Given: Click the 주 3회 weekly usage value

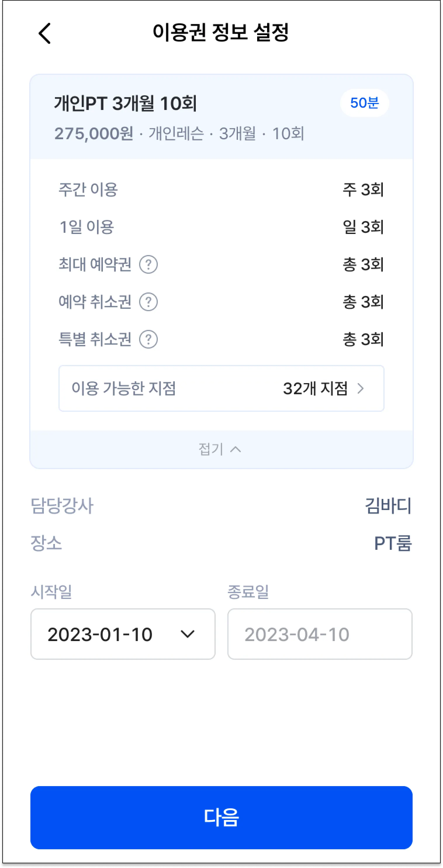Looking at the screenshot, I should (363, 190).
